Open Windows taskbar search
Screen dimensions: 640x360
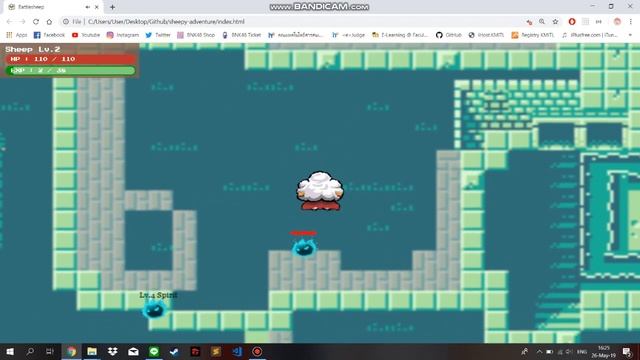[30, 351]
